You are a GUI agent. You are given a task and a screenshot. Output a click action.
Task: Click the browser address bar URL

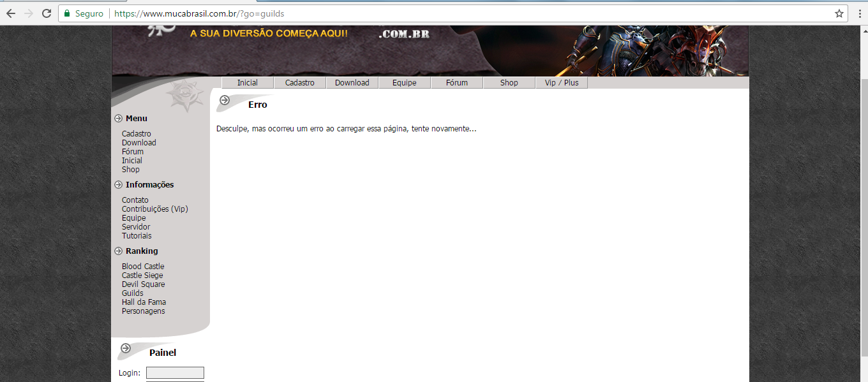(x=199, y=13)
